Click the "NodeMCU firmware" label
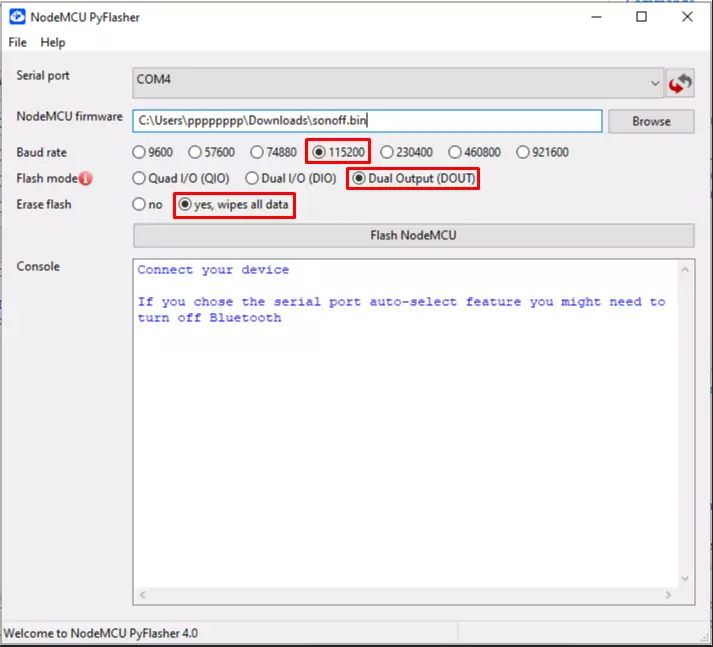 (x=70, y=117)
